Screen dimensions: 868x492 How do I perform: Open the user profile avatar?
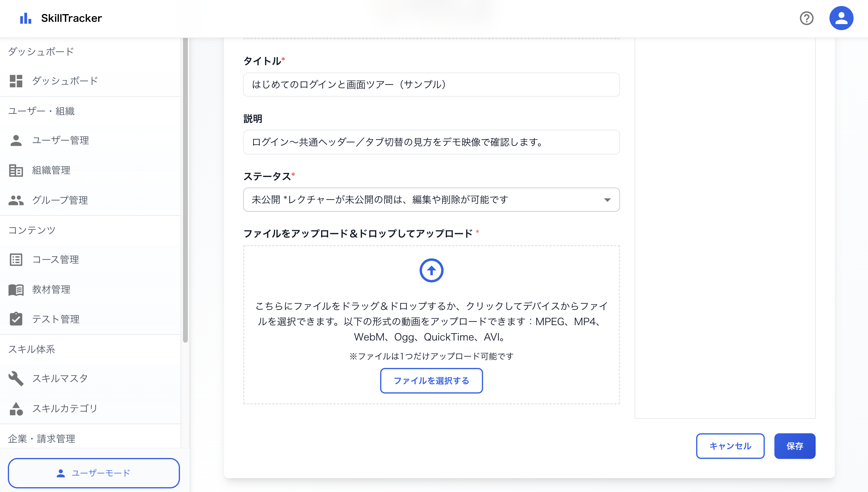pos(841,18)
